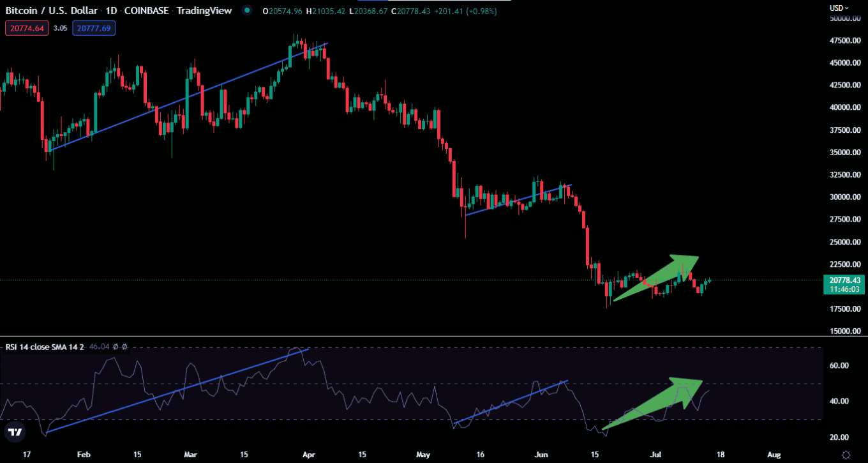Click the 25000.00 price axis label
Viewport: 868px width, 463px height.
coord(845,242)
